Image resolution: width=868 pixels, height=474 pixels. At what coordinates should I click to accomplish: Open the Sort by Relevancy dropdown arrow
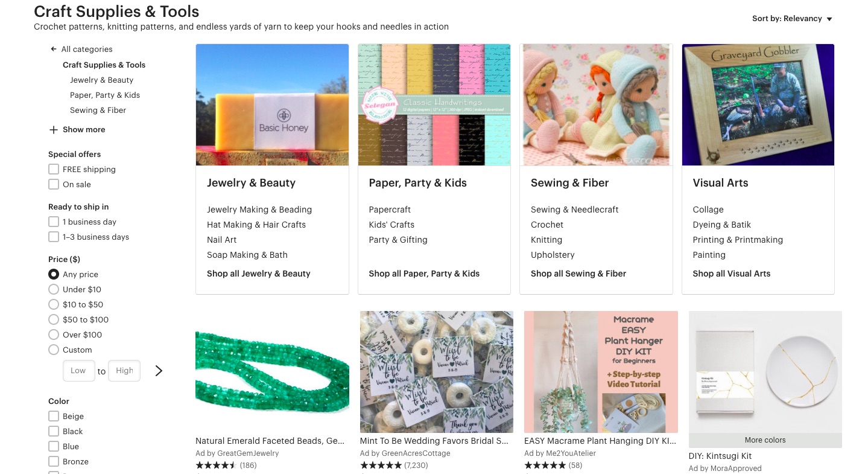(829, 18)
